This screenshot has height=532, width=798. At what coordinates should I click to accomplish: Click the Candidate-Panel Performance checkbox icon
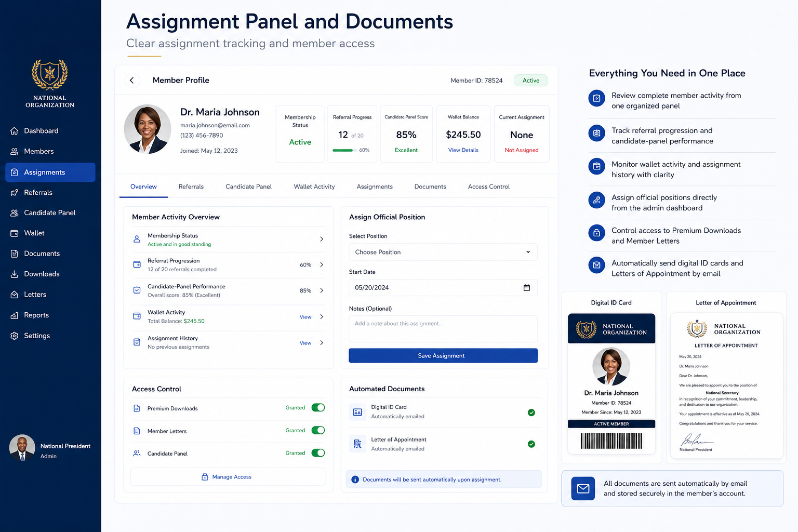tap(137, 290)
